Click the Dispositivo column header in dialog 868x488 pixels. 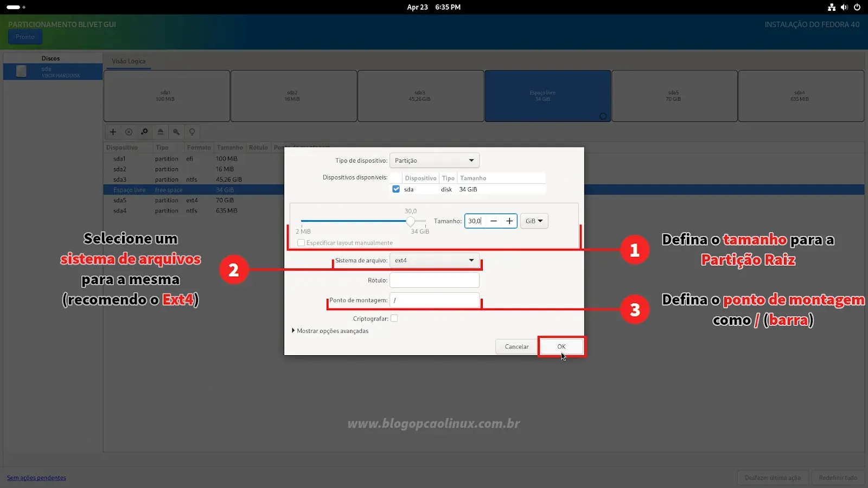tap(420, 178)
